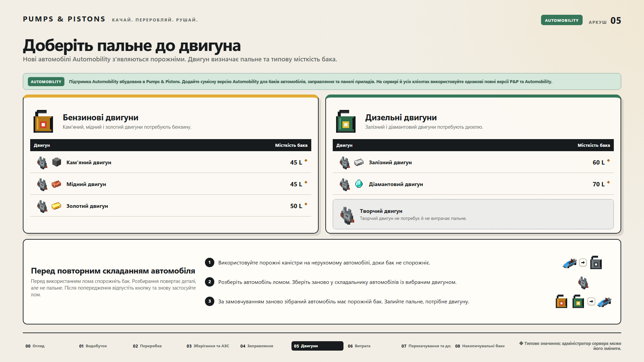The image size is (644, 362).
Task: Click the engine icon next to step 2
Action: [583, 283]
